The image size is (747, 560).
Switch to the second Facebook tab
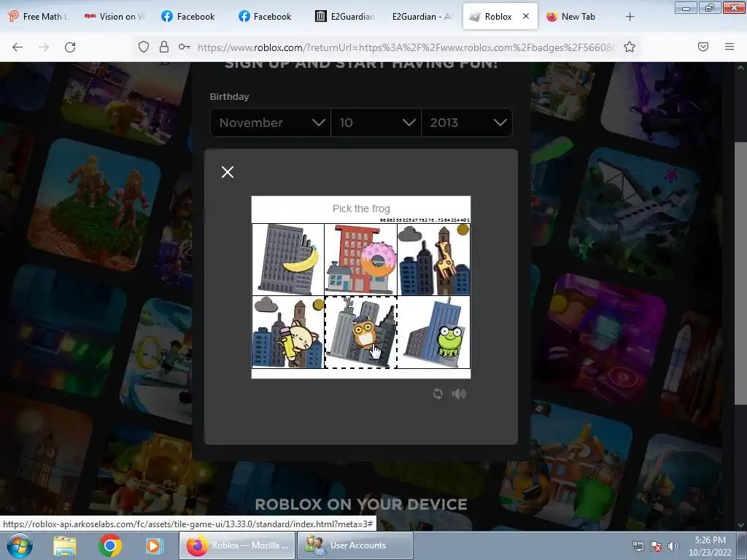(x=266, y=17)
